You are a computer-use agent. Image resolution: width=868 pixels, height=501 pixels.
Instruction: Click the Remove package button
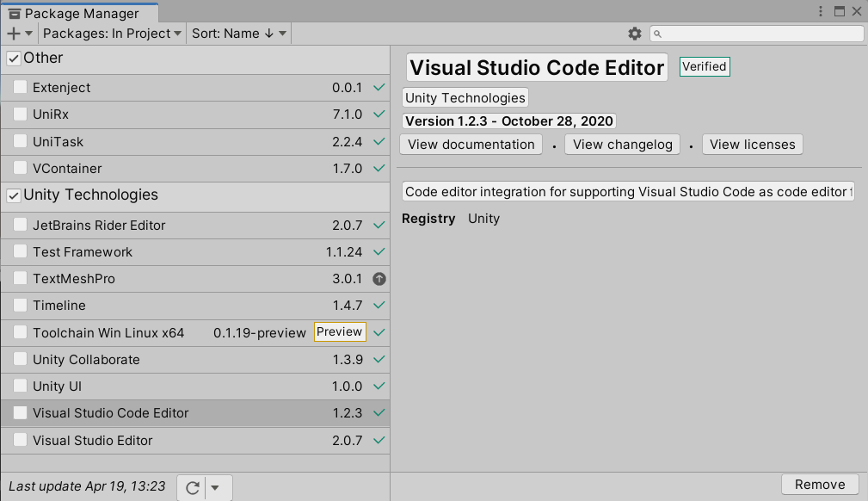[820, 485]
